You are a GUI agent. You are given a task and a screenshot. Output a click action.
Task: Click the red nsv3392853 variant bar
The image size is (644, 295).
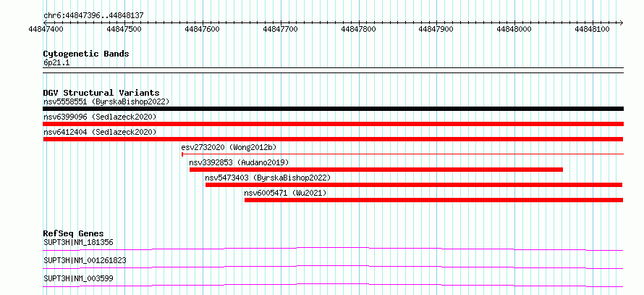pos(376,170)
